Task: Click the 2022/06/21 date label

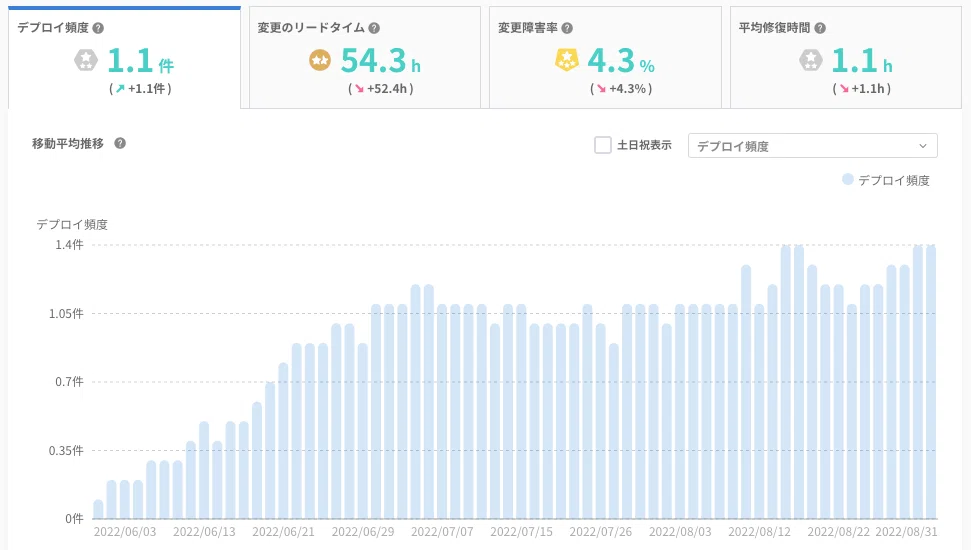Action: tap(283, 531)
